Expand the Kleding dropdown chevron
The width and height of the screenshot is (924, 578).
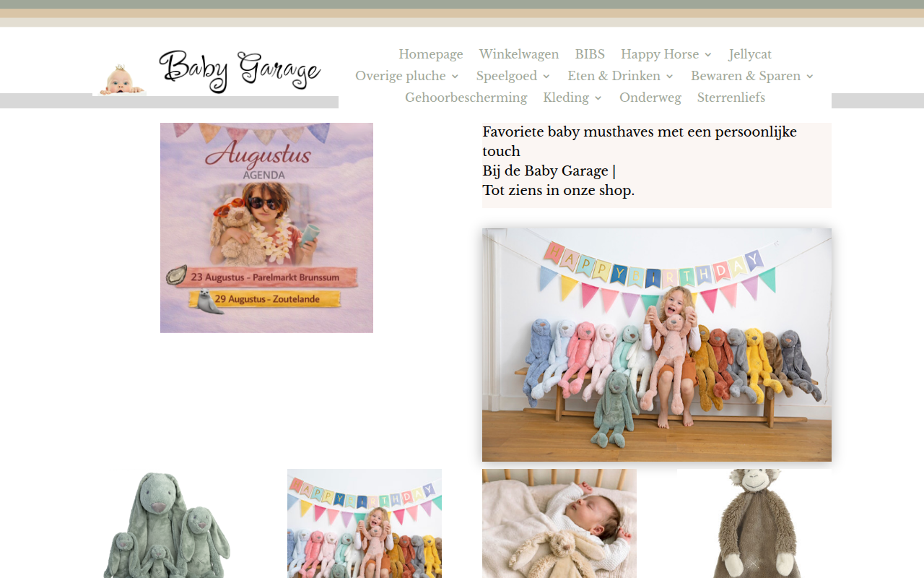pyautogui.click(x=598, y=98)
